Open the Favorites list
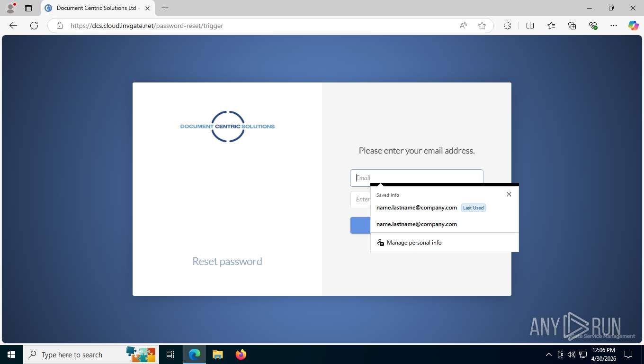Viewport: 644px width, 364px height. point(551,26)
